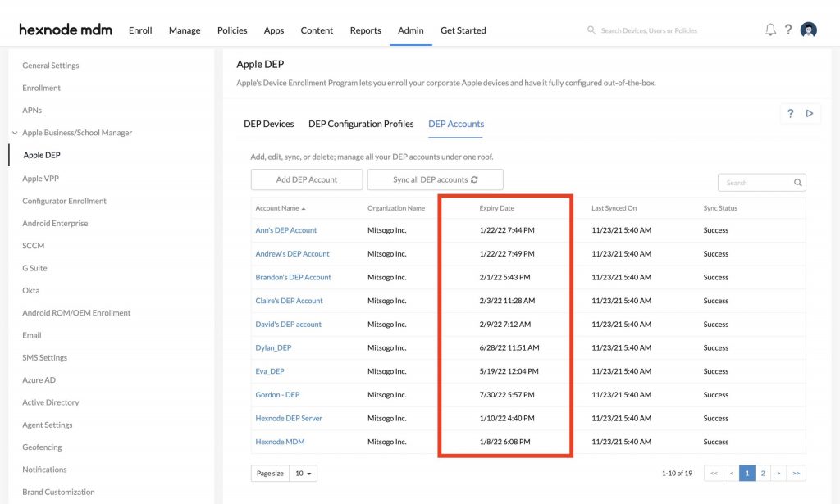Image resolution: width=840 pixels, height=504 pixels.
Task: Open the Apps menu
Action: [274, 30]
